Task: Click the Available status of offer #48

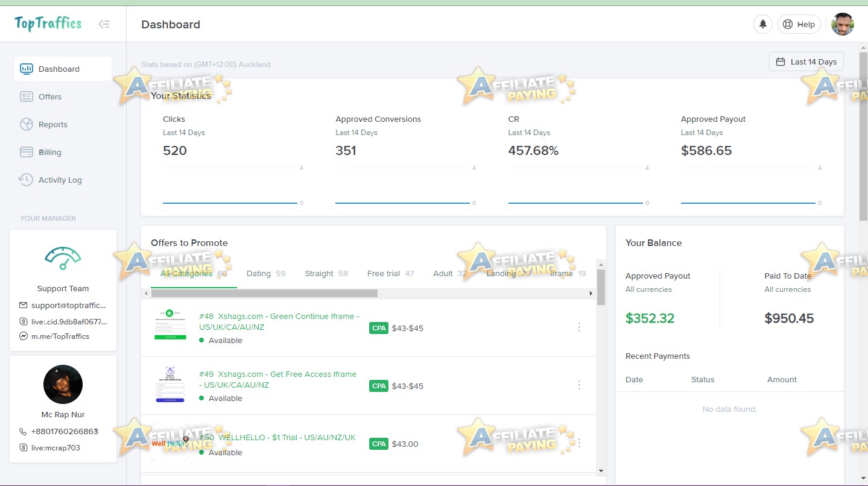Action: 221,340
